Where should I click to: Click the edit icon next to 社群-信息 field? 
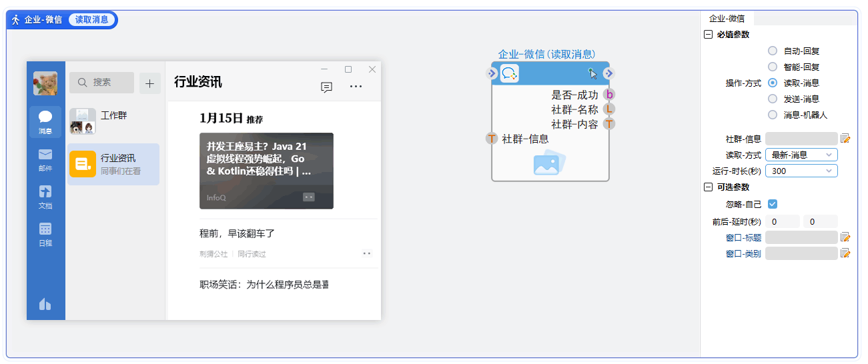tap(845, 139)
